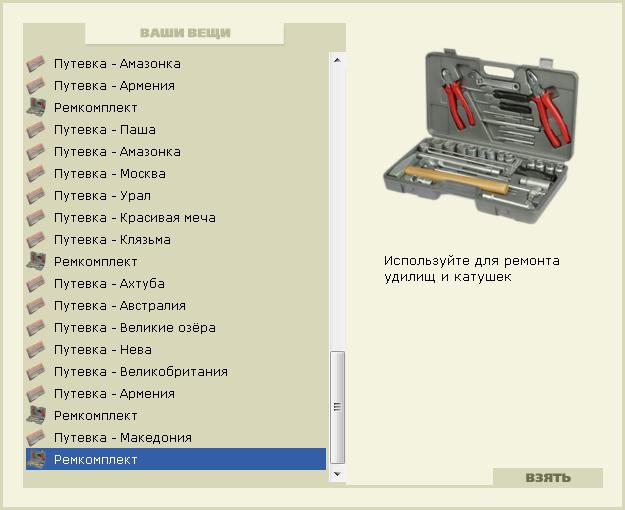The height and width of the screenshot is (510, 625).
Task: Select the Путевка - Австралия entry
Action: point(119,306)
